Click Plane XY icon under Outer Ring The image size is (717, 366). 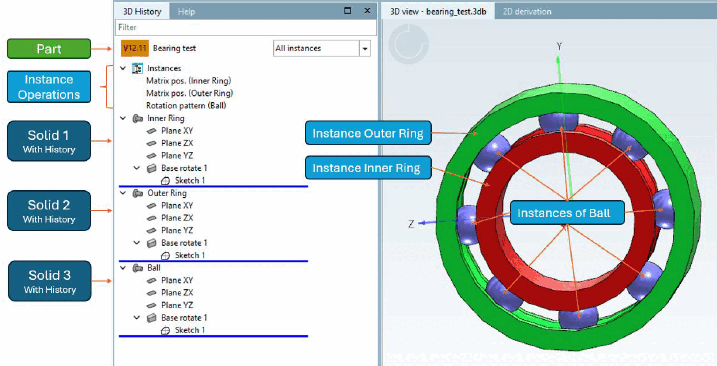pyautogui.click(x=151, y=206)
